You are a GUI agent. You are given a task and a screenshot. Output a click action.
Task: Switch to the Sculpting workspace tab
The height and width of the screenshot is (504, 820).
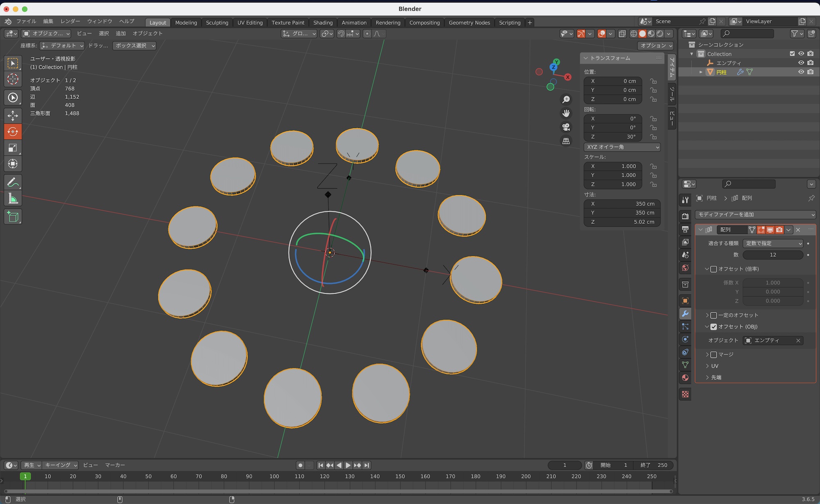(x=217, y=23)
